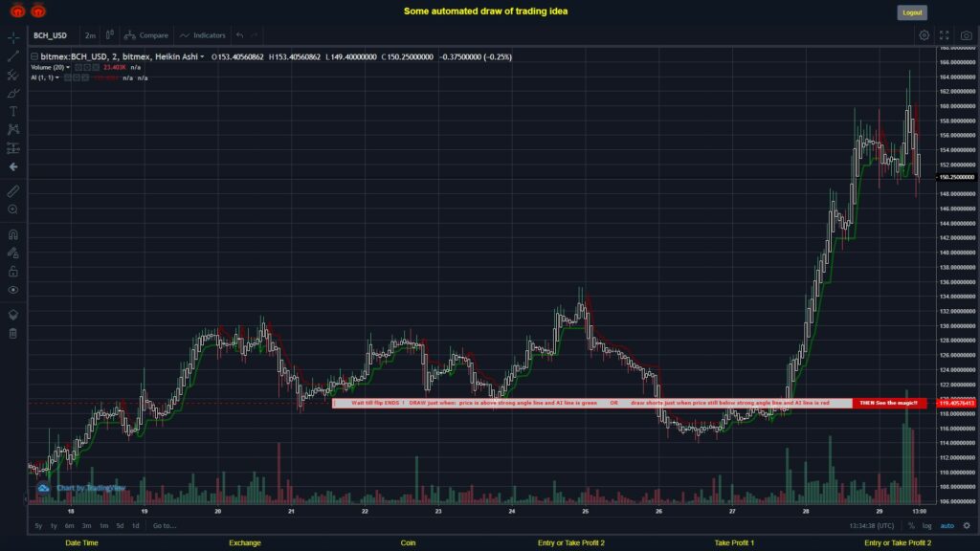This screenshot has height=551, width=980.
Task: Take a chart snapshot with camera icon
Action: click(x=967, y=35)
